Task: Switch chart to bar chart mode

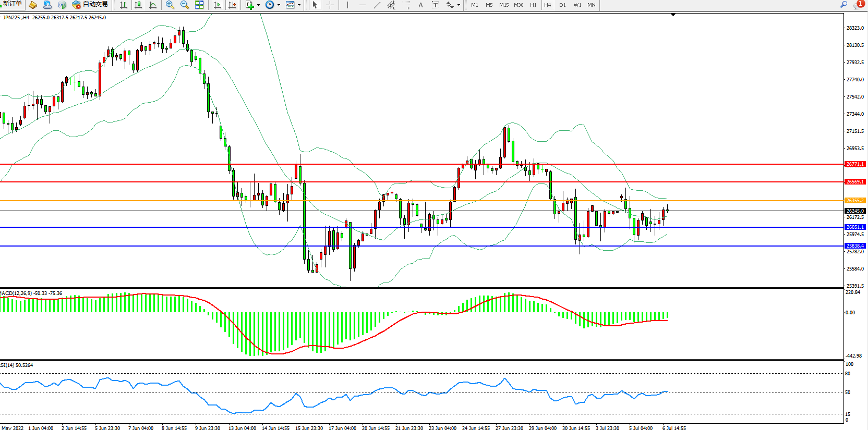Action: pos(124,5)
